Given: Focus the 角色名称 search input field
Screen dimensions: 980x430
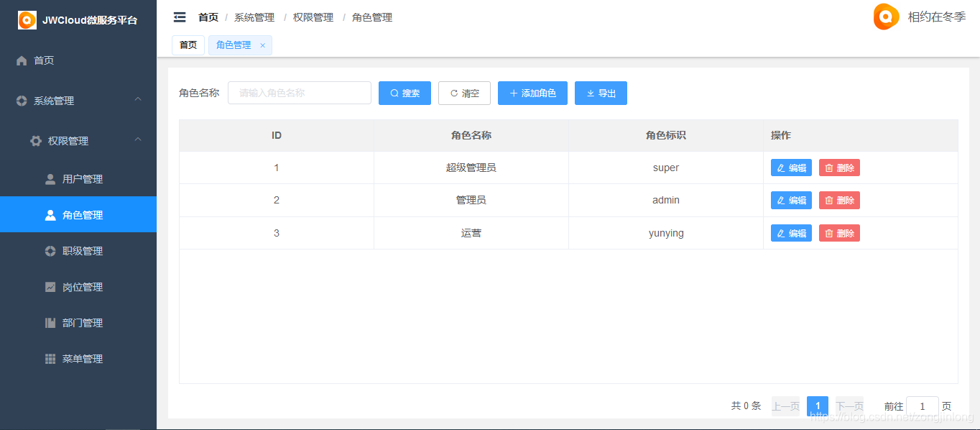Looking at the screenshot, I should pos(299,93).
